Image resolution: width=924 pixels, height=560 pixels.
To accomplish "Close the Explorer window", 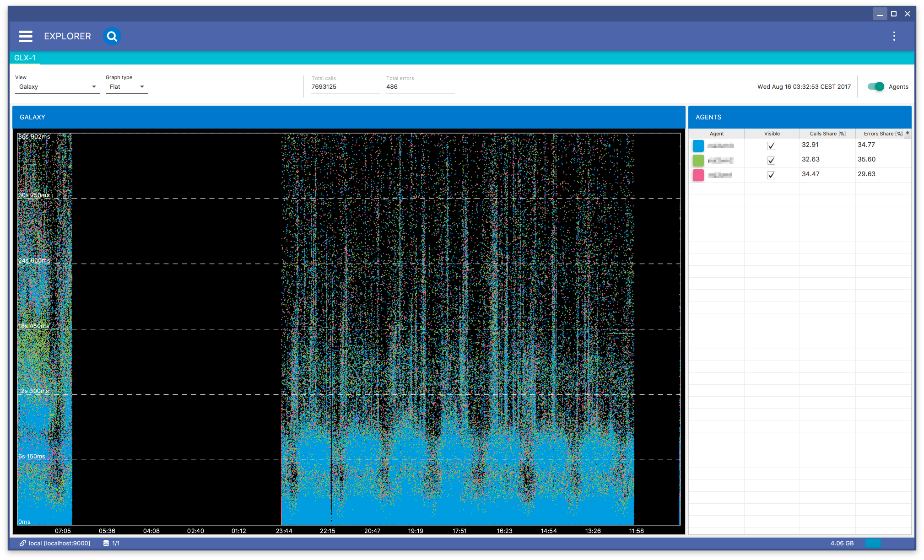I will point(908,14).
